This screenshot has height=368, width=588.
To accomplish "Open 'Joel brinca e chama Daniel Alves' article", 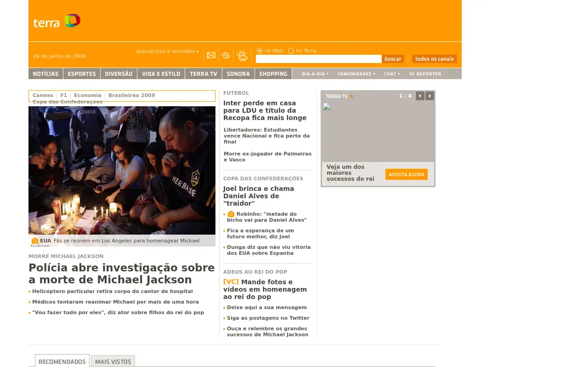I will point(259,196).
